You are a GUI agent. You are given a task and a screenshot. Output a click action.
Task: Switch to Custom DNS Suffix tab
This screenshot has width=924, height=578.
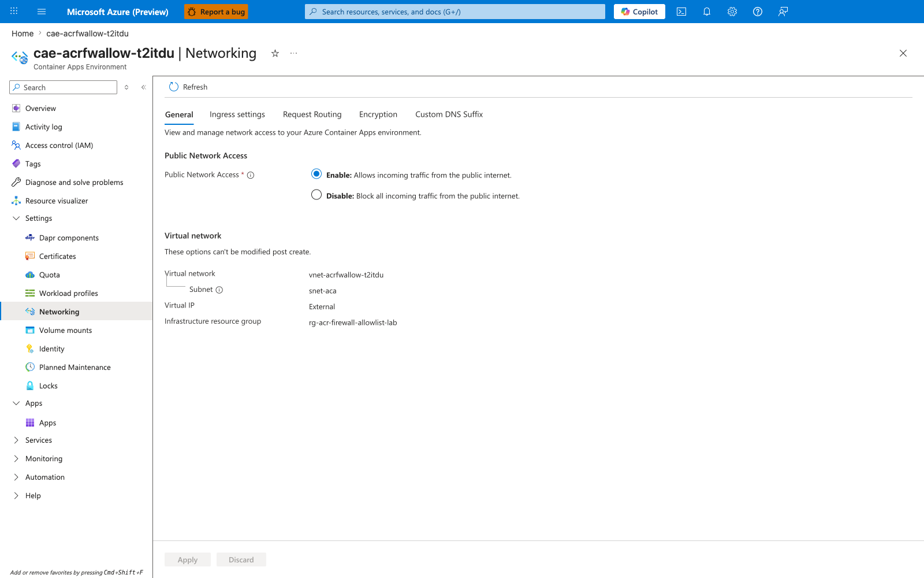pos(449,114)
